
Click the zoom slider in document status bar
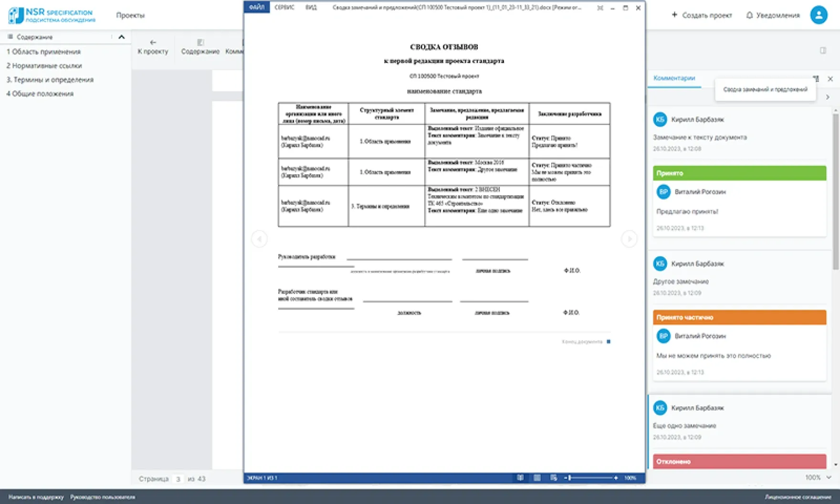coord(591,477)
